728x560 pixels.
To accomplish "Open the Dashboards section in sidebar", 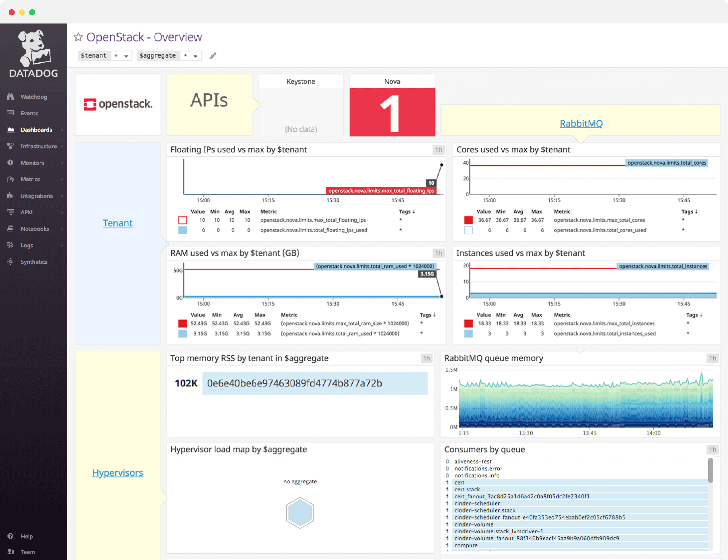I will pos(36,130).
